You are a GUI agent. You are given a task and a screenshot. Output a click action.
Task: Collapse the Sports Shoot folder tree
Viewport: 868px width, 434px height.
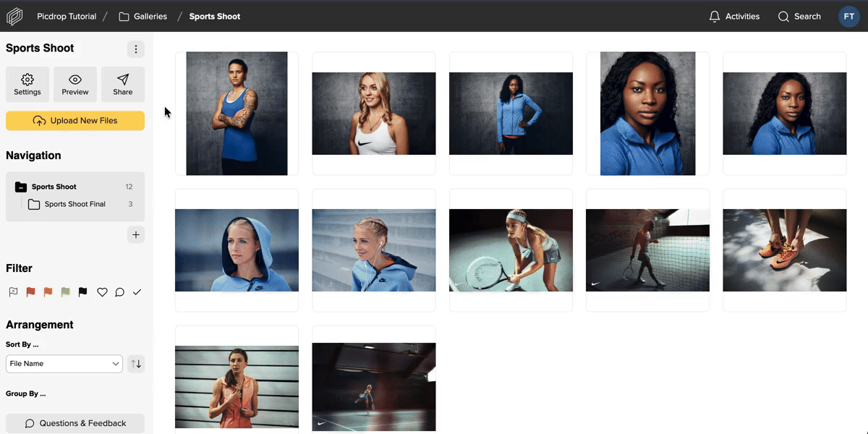pyautogui.click(x=21, y=187)
